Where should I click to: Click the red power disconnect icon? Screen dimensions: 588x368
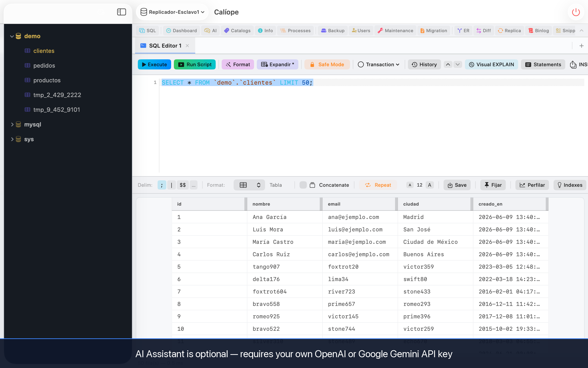click(x=576, y=12)
